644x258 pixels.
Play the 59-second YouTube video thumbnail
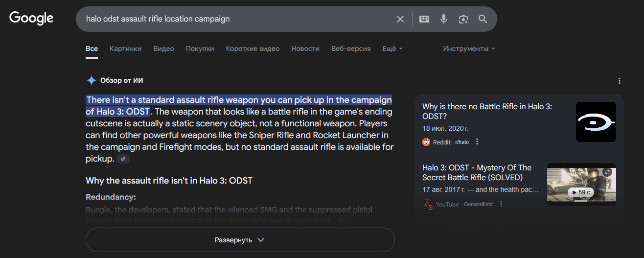point(581,185)
